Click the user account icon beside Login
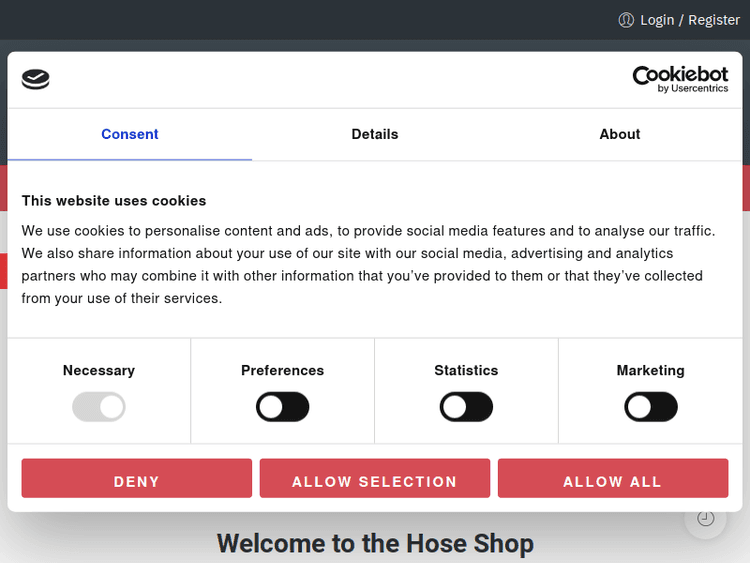Viewport: 750px width, 563px height. [x=626, y=20]
